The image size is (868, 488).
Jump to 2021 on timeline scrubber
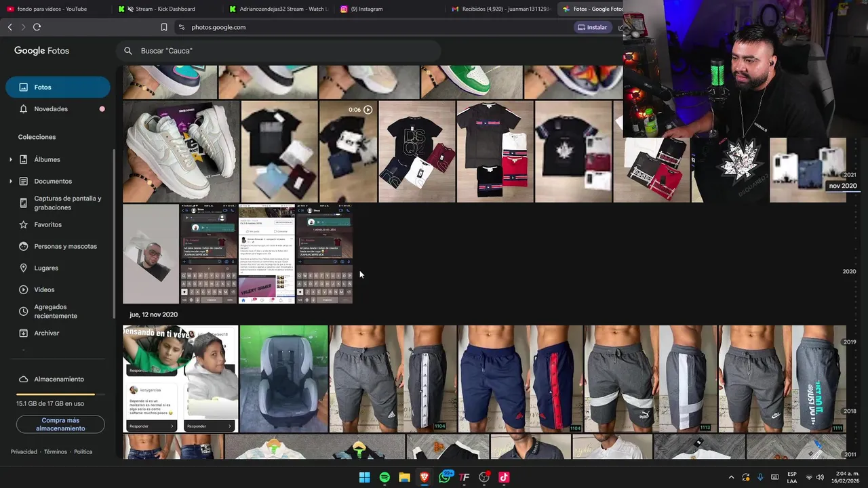[849, 175]
